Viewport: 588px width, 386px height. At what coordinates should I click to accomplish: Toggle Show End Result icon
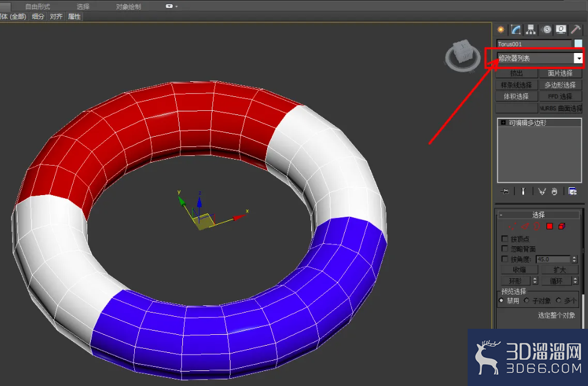[x=523, y=191]
